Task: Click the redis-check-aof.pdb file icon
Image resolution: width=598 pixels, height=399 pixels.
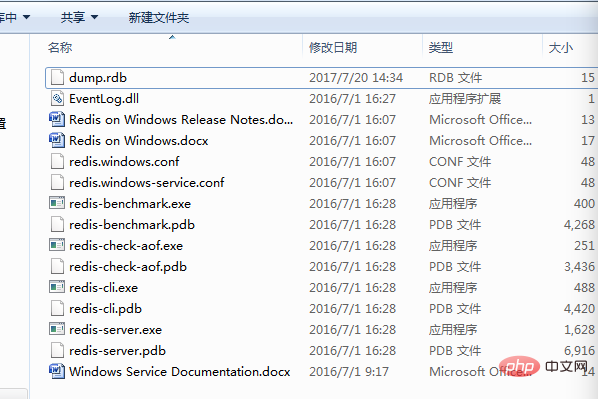Action: coord(57,267)
